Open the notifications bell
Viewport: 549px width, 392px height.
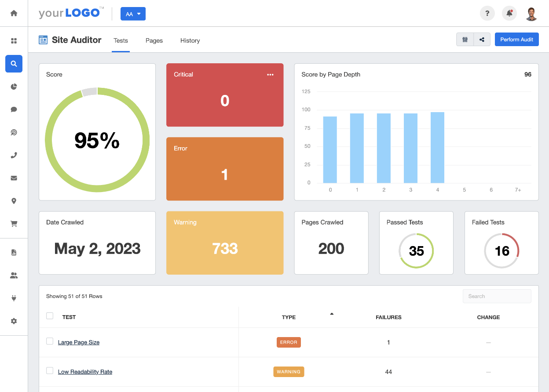point(509,13)
